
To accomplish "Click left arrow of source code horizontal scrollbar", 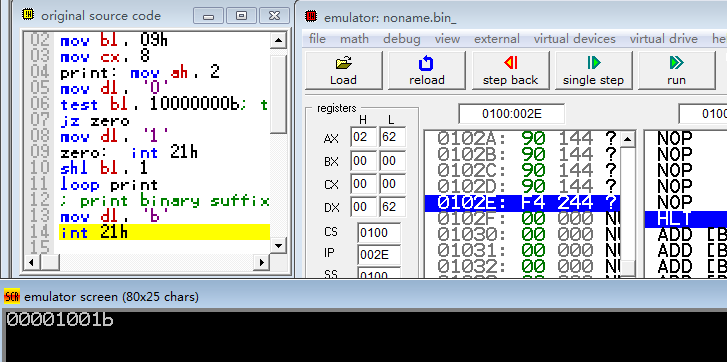I will click(x=32, y=262).
